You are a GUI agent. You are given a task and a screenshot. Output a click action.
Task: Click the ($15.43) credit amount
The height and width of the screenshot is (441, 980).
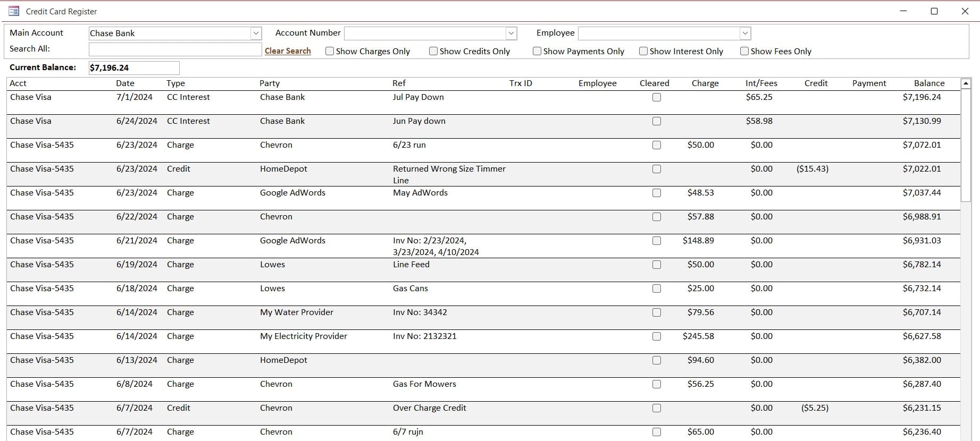coord(813,169)
